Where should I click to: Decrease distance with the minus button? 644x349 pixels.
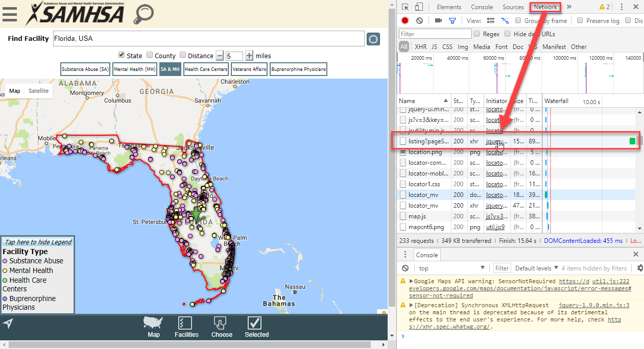(x=220, y=56)
